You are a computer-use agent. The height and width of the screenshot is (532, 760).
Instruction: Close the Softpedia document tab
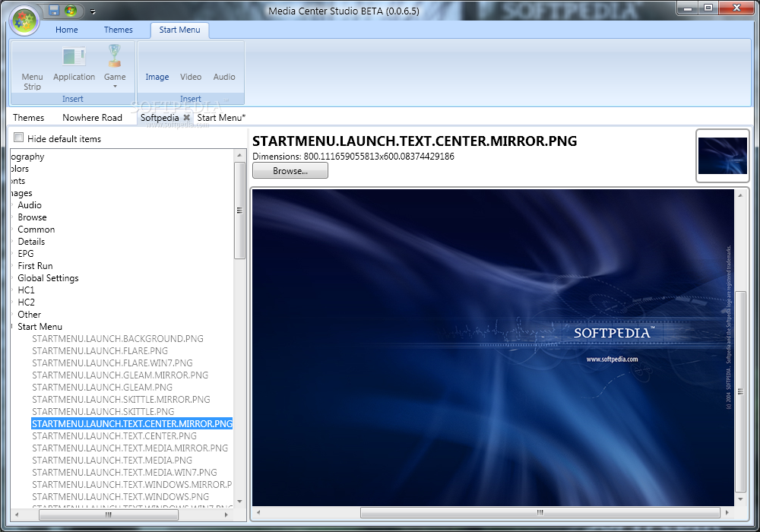click(x=186, y=117)
